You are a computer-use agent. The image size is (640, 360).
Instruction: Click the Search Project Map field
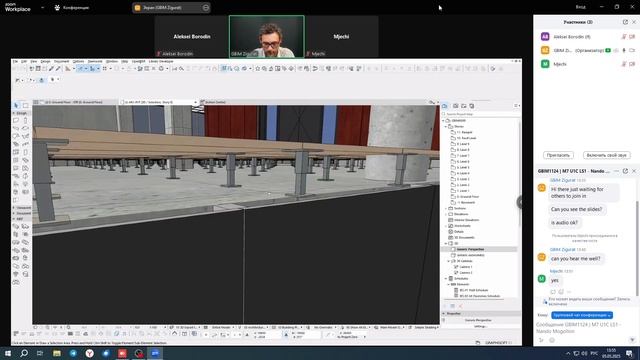(x=480, y=114)
